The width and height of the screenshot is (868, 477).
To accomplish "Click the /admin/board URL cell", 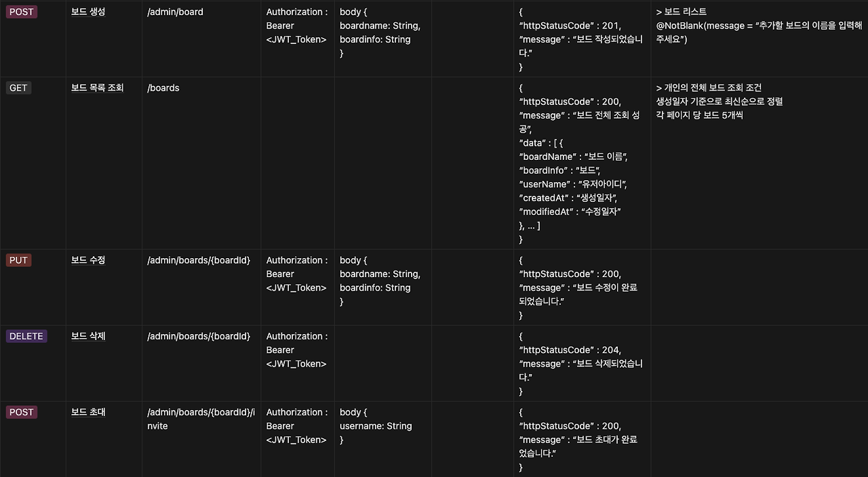I will coord(175,12).
